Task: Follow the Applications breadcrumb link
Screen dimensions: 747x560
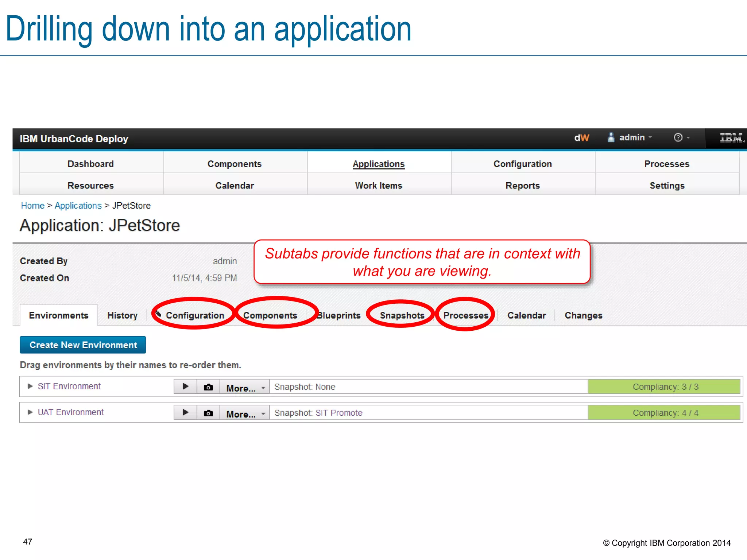Action: click(78, 206)
